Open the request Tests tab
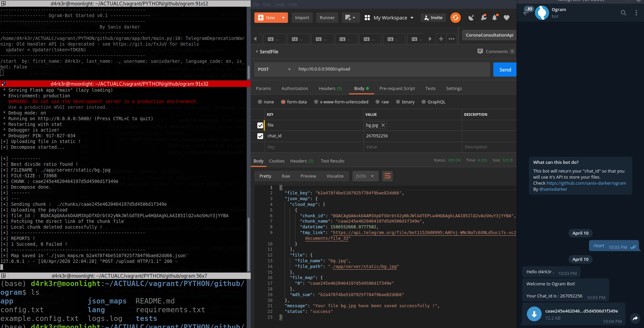 [430, 88]
